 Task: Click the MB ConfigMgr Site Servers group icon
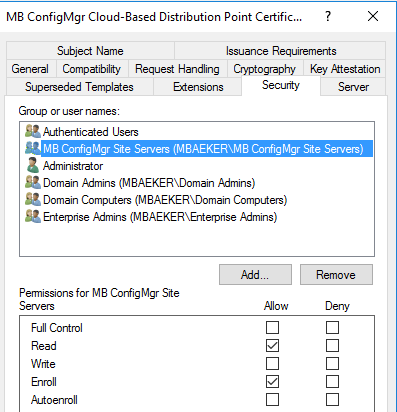click(x=33, y=148)
